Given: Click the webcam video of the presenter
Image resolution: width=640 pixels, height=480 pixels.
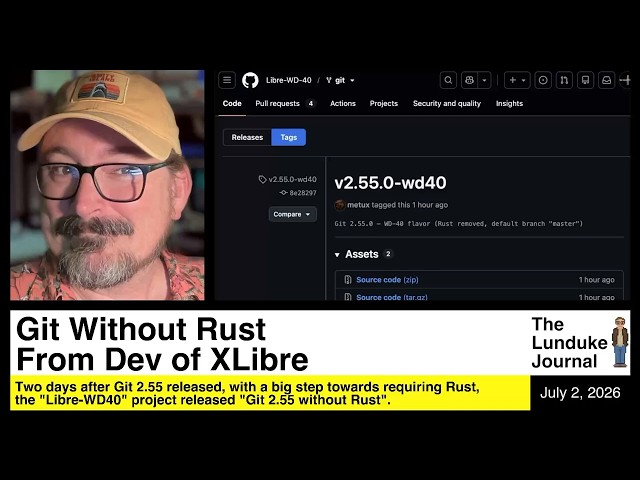Looking at the screenshot, I should (x=107, y=185).
